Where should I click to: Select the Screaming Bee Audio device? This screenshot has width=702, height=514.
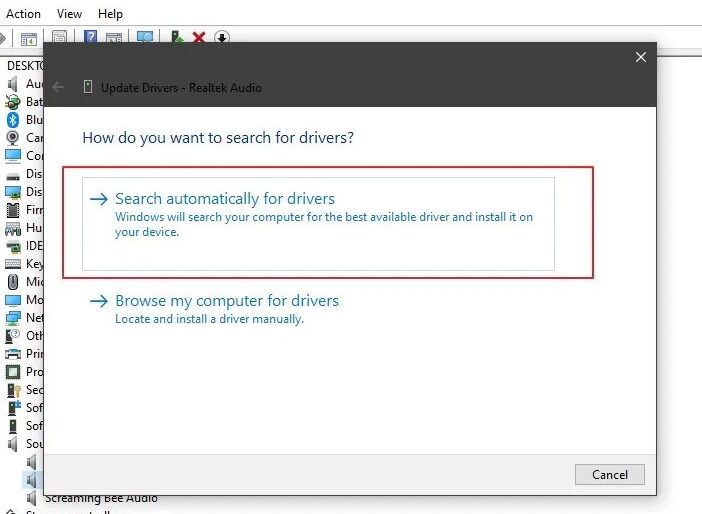(101, 498)
